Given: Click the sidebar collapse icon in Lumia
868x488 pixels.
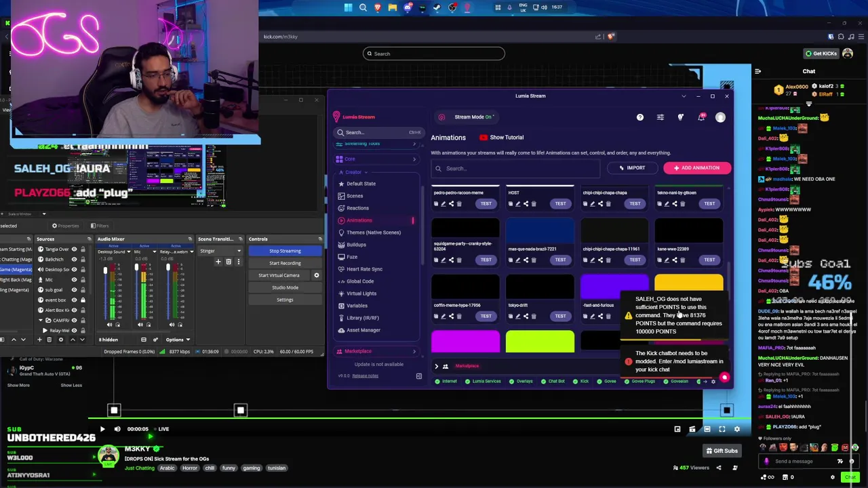Looking at the screenshot, I should pyautogui.click(x=418, y=376).
